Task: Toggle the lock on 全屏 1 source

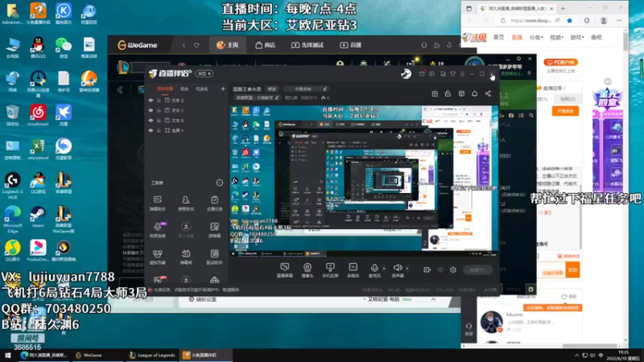Action: click(x=159, y=130)
